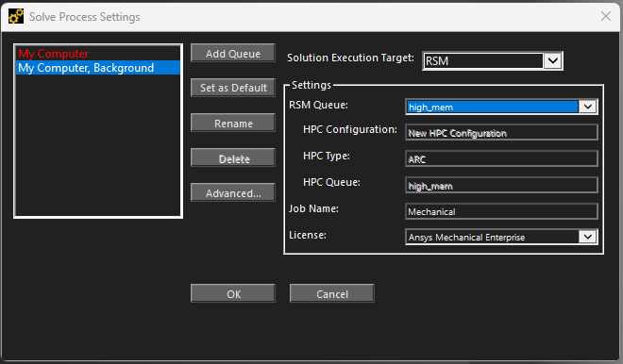The width and height of the screenshot is (623, 364).
Task: Click the gears icon in the title bar
Action: [x=16, y=17]
